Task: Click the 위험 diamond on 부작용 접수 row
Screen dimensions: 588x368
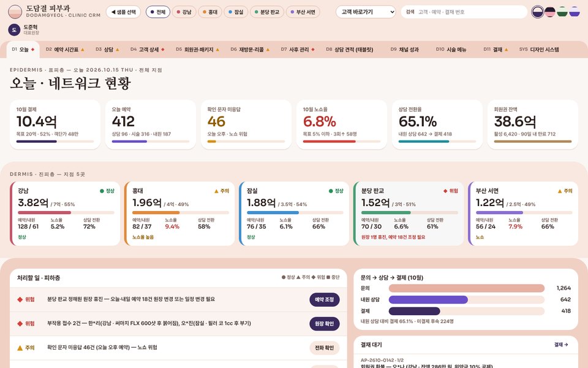Action: point(20,324)
